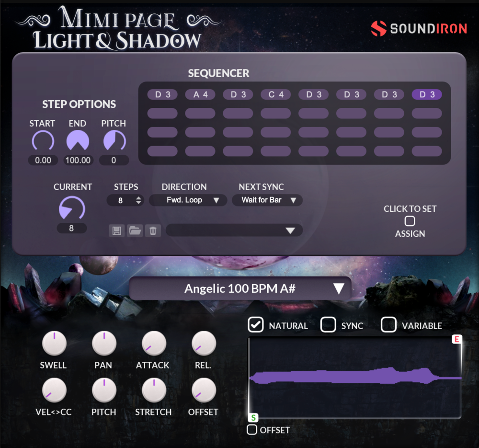Click the STEPS stepper arrows
The image size is (479, 448).
pos(139,200)
